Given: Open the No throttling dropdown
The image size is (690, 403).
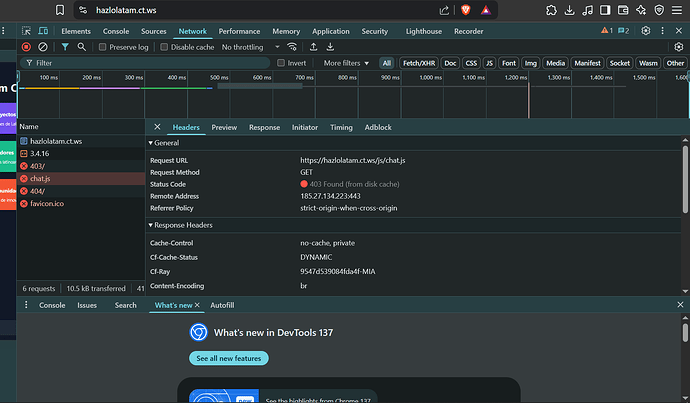Looking at the screenshot, I should (250, 47).
